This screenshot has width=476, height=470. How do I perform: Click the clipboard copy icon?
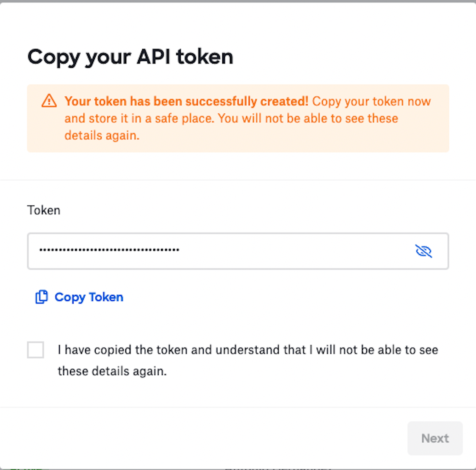coord(41,297)
